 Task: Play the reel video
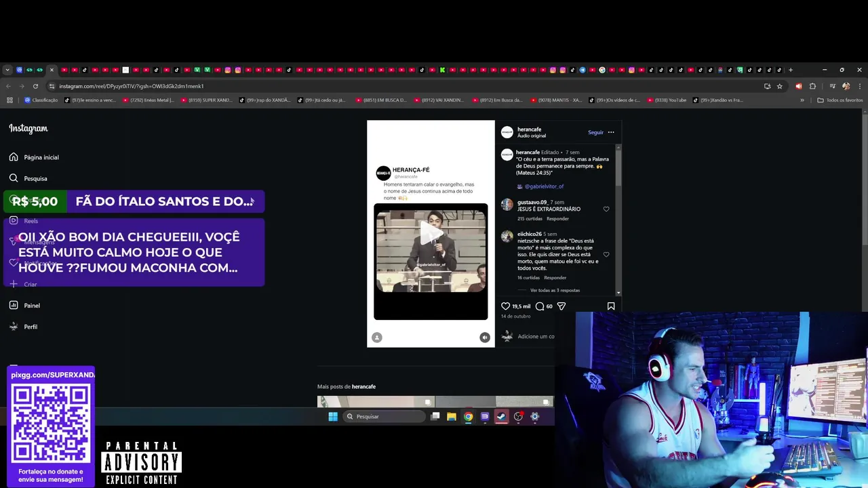[431, 234]
